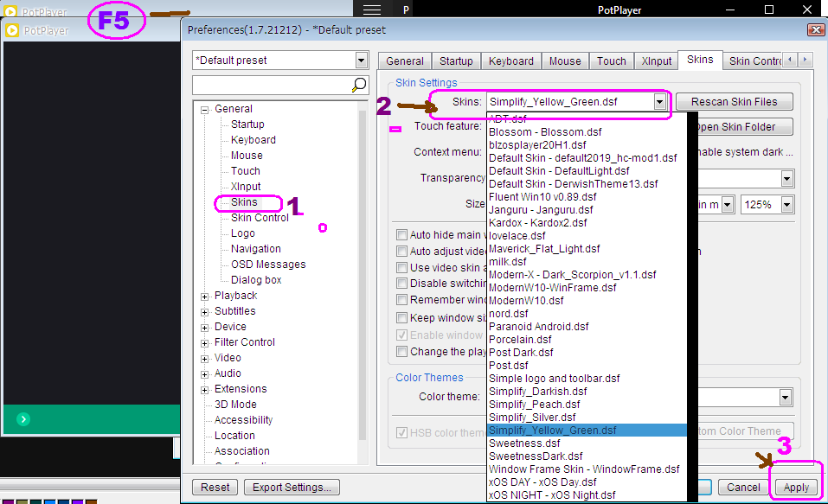828x504 pixels.
Task: Select Navigation in the settings tree
Action: pyautogui.click(x=255, y=249)
